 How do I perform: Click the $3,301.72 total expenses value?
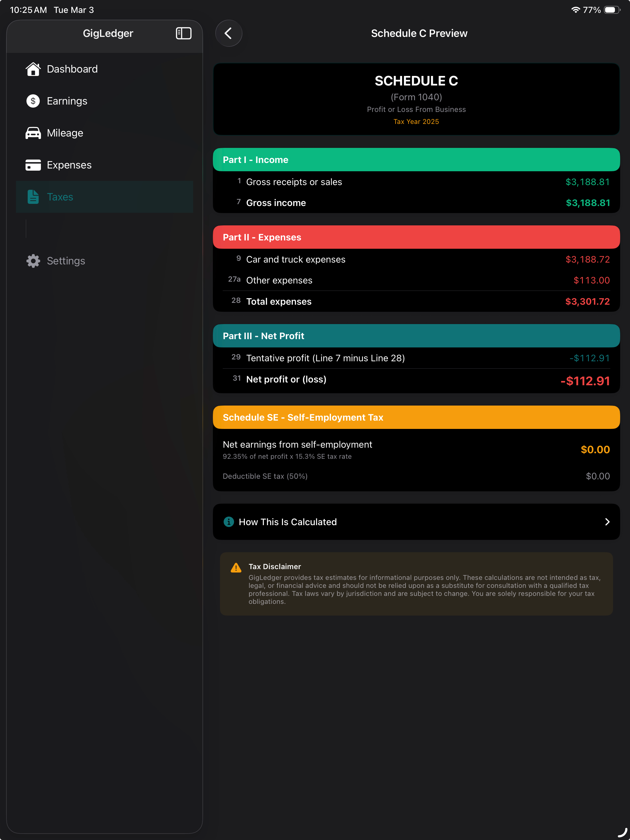(588, 302)
